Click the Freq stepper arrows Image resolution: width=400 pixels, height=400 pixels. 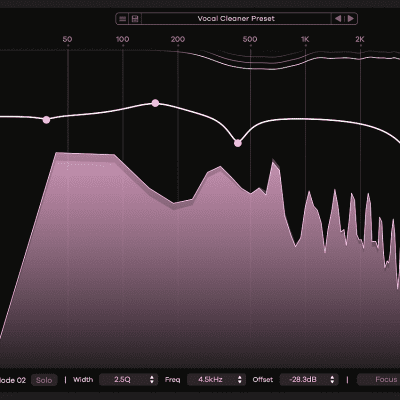point(240,379)
